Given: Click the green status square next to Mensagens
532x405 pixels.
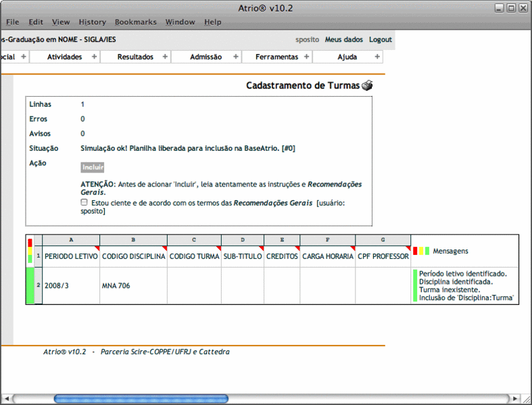Looking at the screenshot, I should click(427, 251).
